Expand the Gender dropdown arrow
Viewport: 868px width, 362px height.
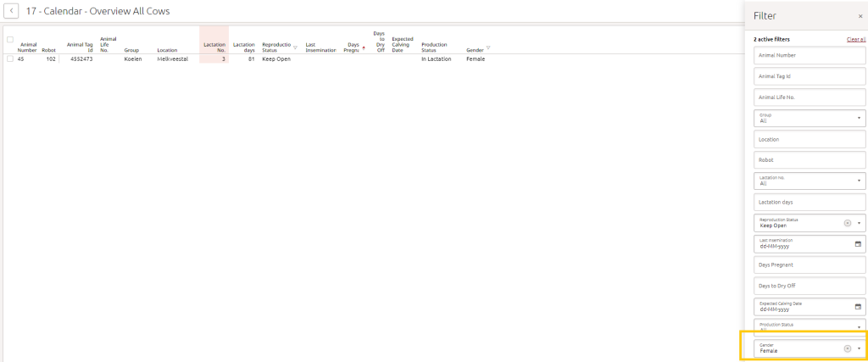point(860,348)
